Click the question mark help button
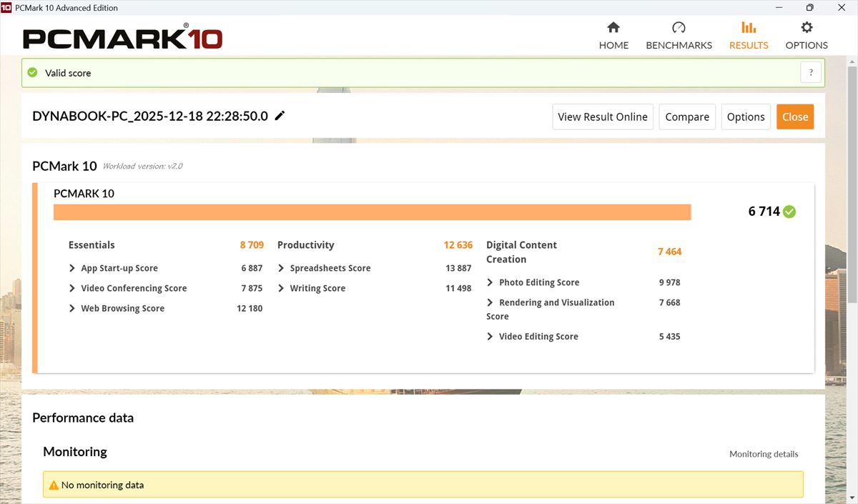 (x=811, y=72)
